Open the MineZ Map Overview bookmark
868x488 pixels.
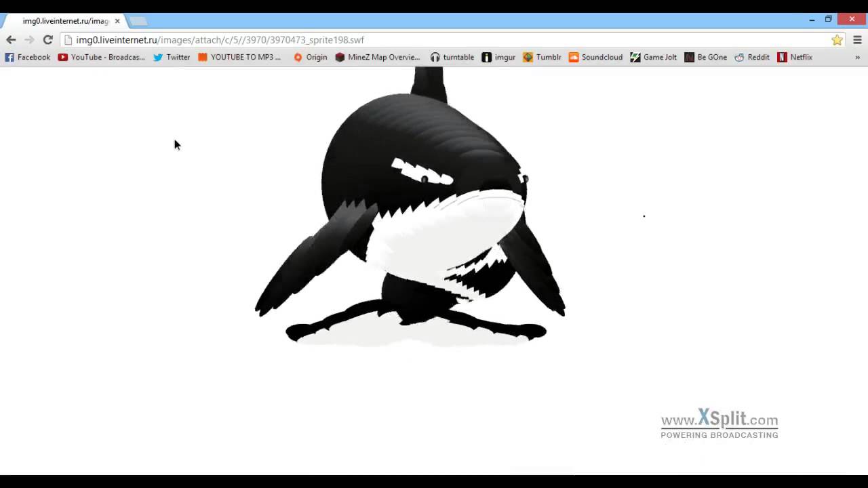tap(378, 58)
